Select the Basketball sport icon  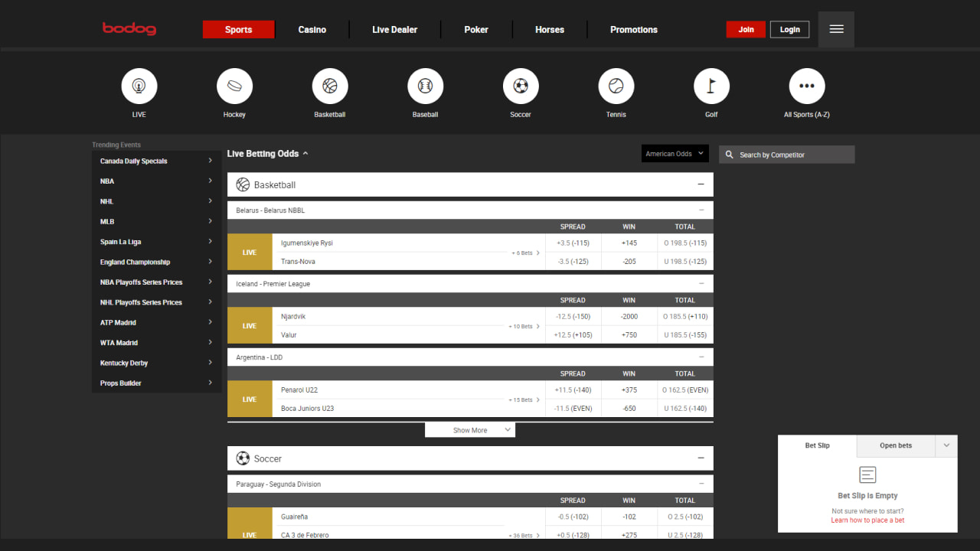(x=330, y=86)
